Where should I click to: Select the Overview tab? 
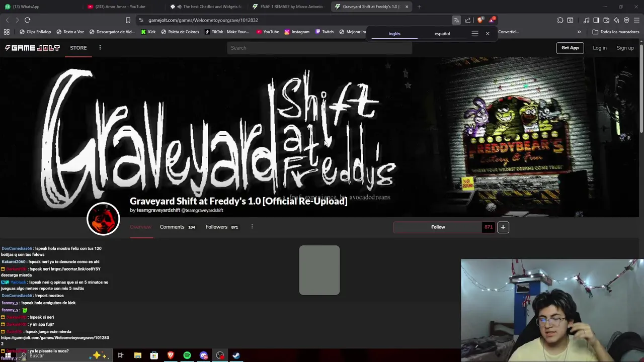click(x=140, y=227)
